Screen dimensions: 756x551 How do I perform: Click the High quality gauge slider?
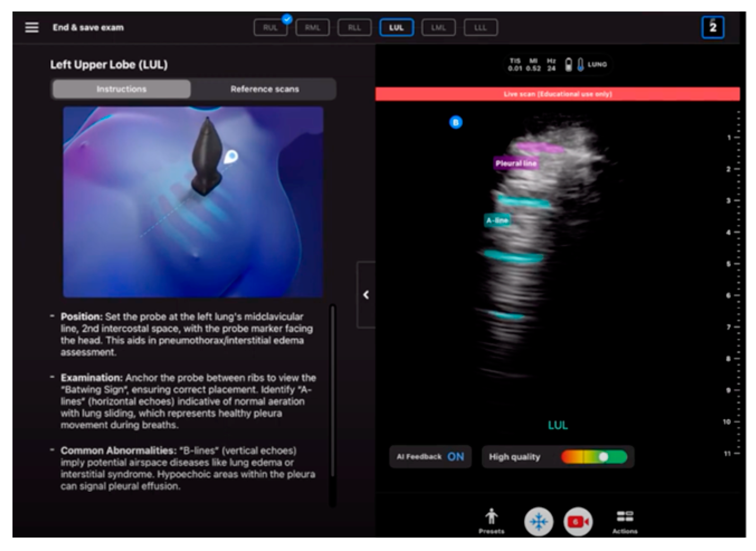point(594,457)
